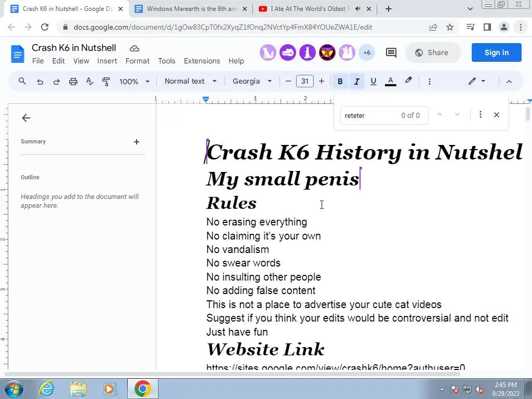532x399 pixels.
Task: Increase the font size
Action: click(x=321, y=82)
